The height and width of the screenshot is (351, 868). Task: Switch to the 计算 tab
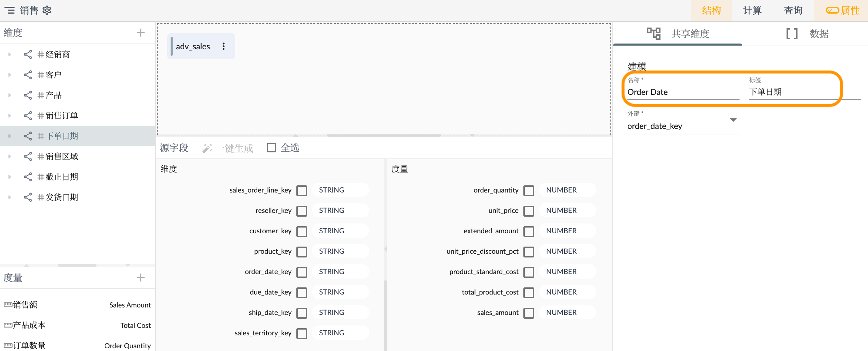click(x=752, y=10)
